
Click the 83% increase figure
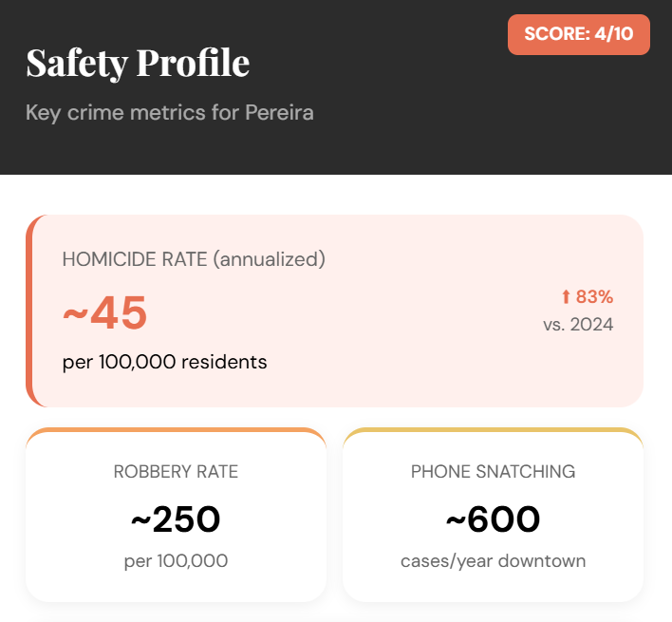click(x=594, y=297)
